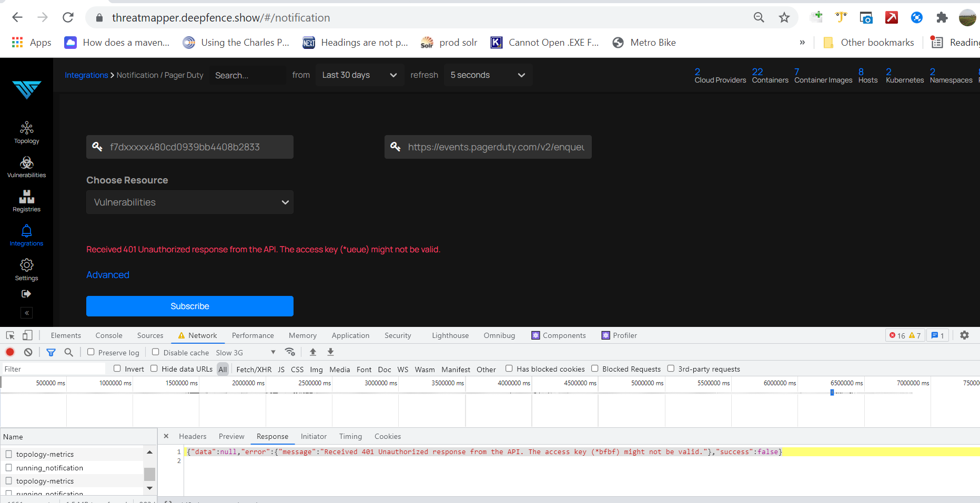Click the Subscribe button
Screen dimensions: 980x503
pyautogui.click(x=190, y=306)
